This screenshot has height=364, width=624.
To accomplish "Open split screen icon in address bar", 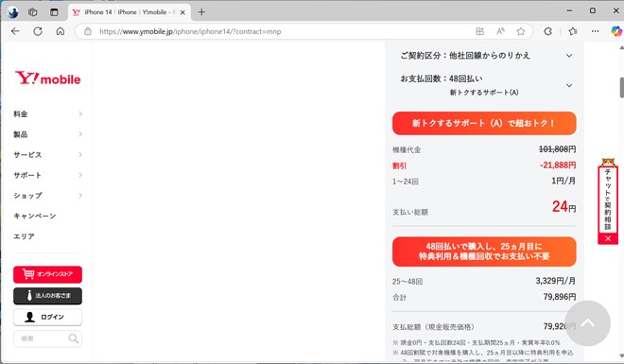I will pos(480,31).
